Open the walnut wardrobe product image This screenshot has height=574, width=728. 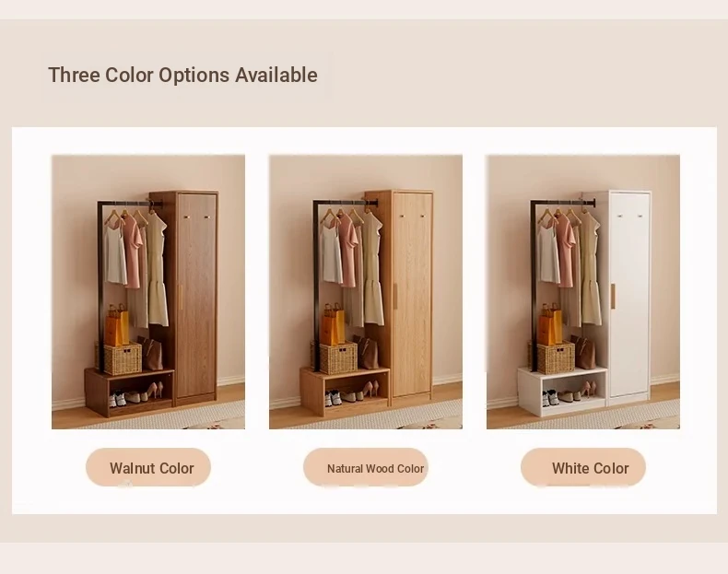(x=148, y=292)
